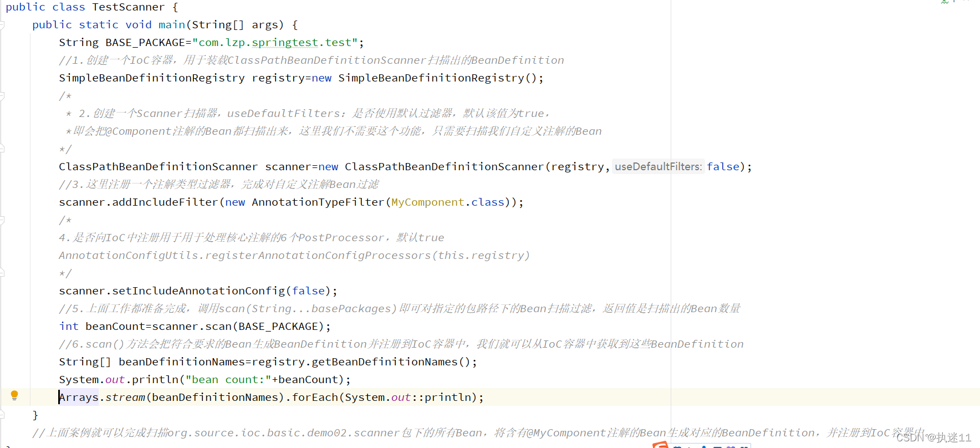
Task: Click the int keyword before beanCount
Action: (x=69, y=327)
